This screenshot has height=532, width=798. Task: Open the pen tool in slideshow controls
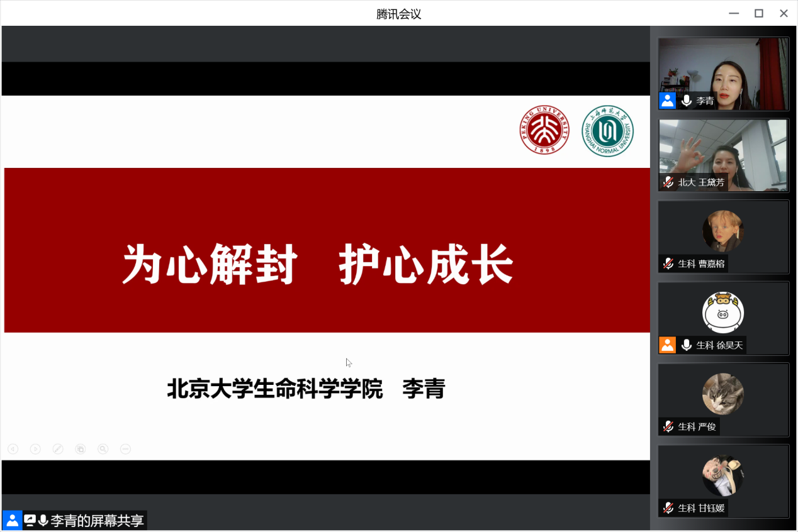click(58, 449)
